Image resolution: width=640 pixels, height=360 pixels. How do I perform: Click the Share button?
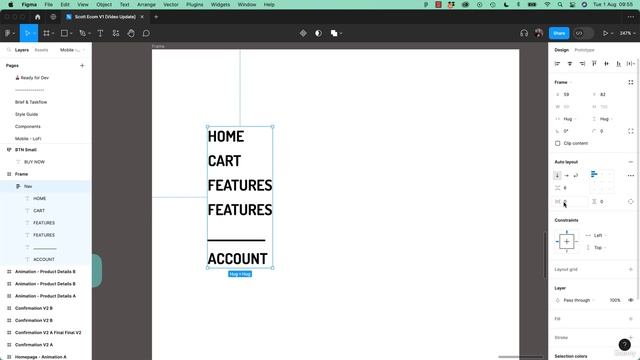[x=559, y=33]
